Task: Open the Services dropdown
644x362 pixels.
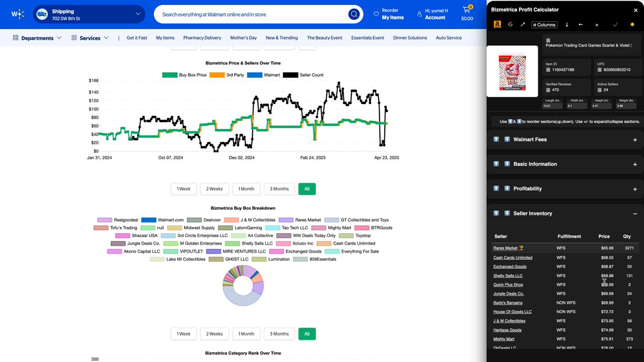Action: [90, 38]
